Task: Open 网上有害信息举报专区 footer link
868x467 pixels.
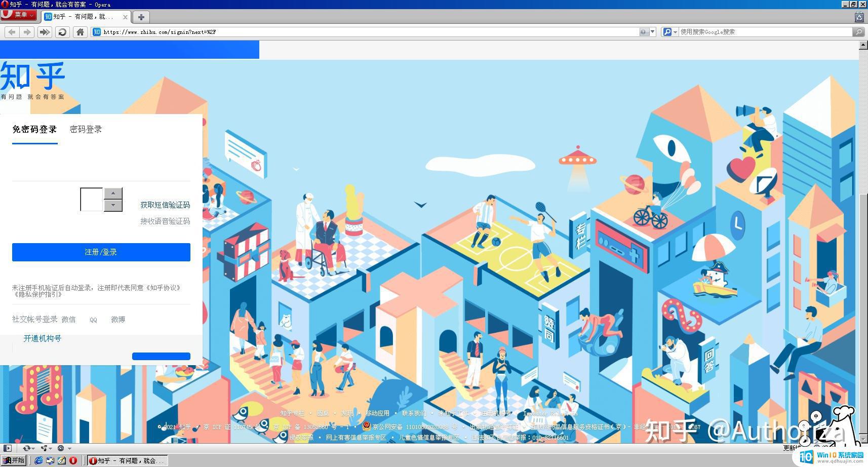Action: tap(356, 438)
